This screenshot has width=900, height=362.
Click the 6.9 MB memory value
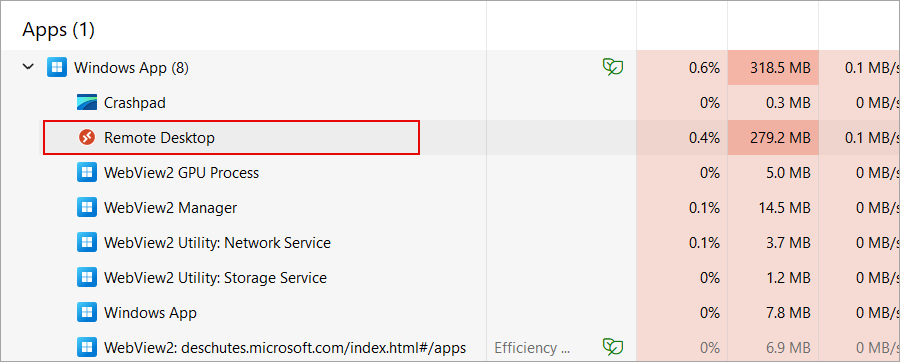788,348
